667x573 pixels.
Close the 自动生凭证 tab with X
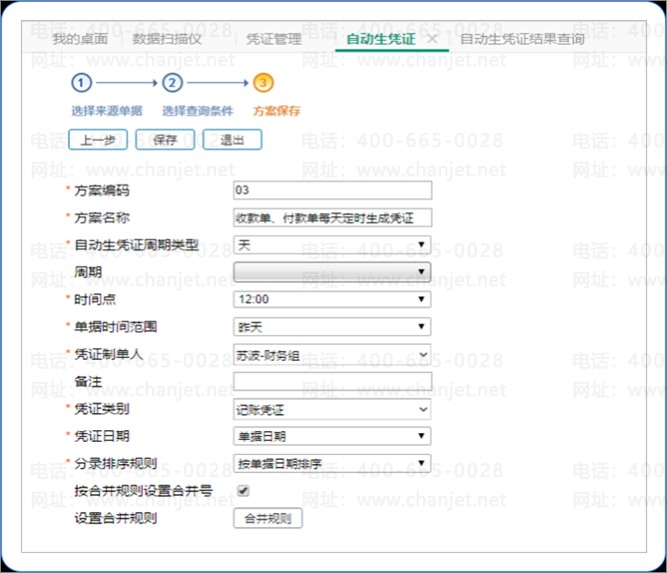pos(432,39)
